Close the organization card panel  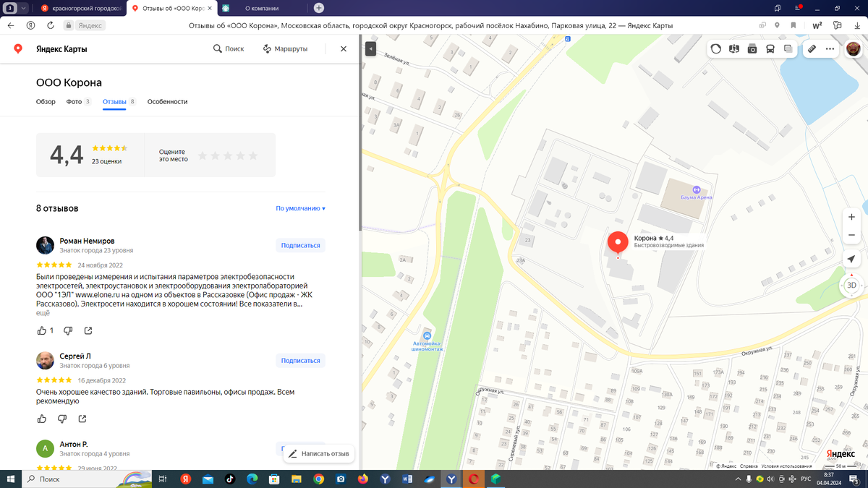pyautogui.click(x=344, y=48)
